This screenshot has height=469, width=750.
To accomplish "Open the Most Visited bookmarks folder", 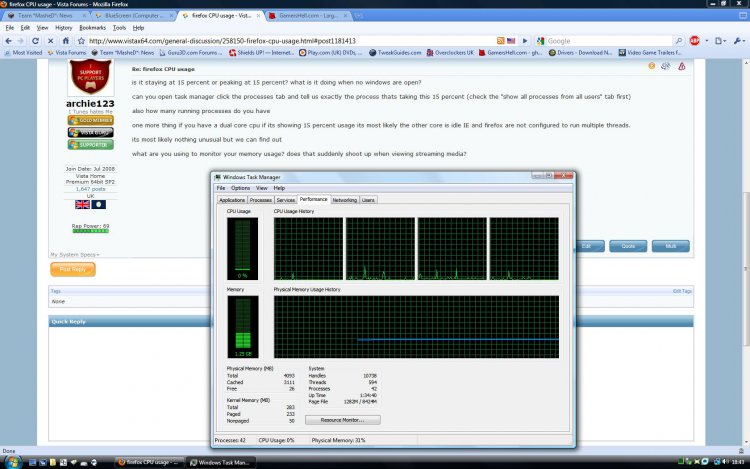I will [23, 53].
